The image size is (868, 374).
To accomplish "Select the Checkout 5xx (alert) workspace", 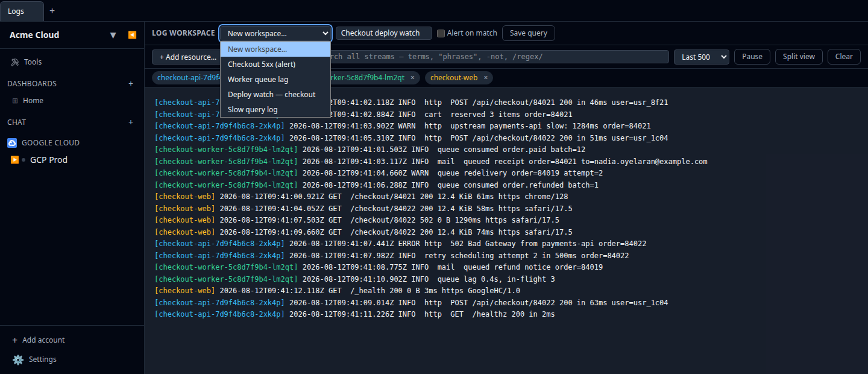I will coord(275,65).
